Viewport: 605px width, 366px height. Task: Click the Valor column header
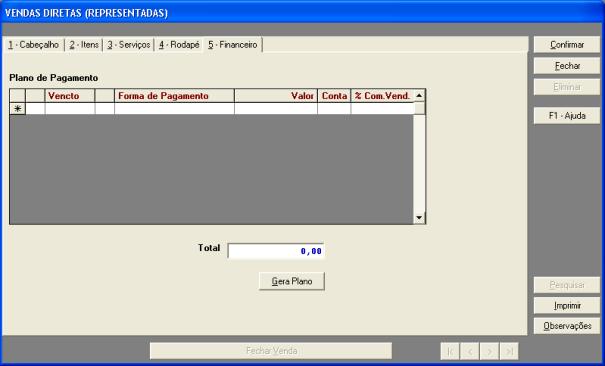pos(276,96)
